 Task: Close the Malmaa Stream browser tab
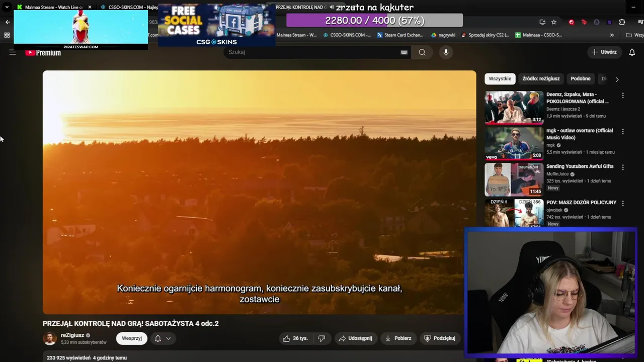coord(90,7)
